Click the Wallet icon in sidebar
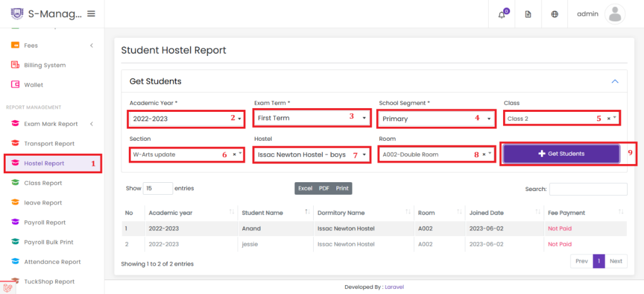 [15, 85]
